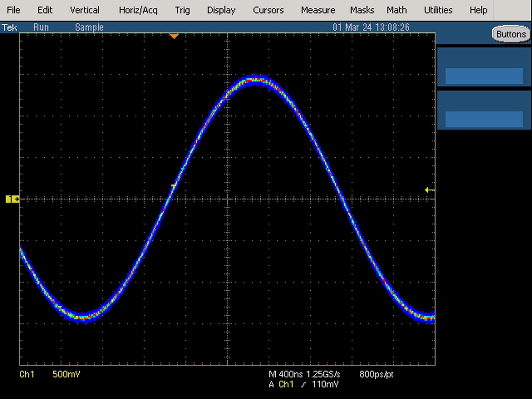Click the rising edge trigger slope icon
The image size is (532, 399).
coord(304,385)
